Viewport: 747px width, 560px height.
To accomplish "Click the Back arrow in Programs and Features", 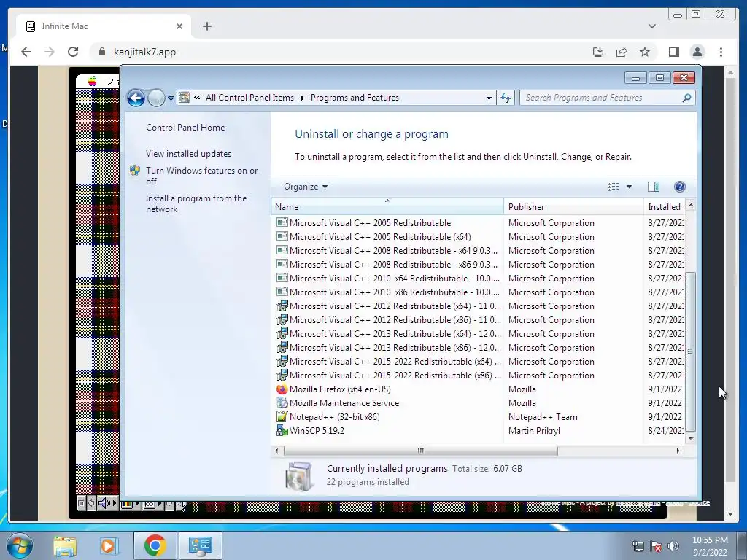I will tap(136, 98).
